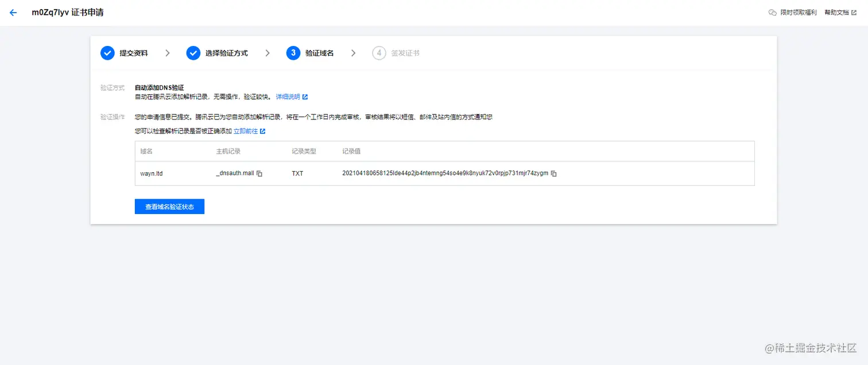Click the step 3 numbered circle icon
Image resolution: width=868 pixels, height=365 pixels.
(x=293, y=52)
